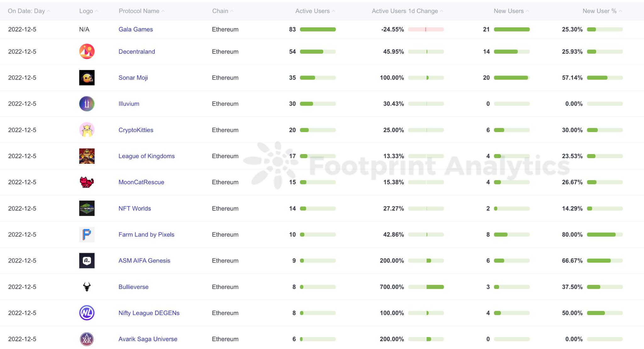The image size is (644, 349).
Task: Click the Decentraland logo icon
Action: point(87,52)
